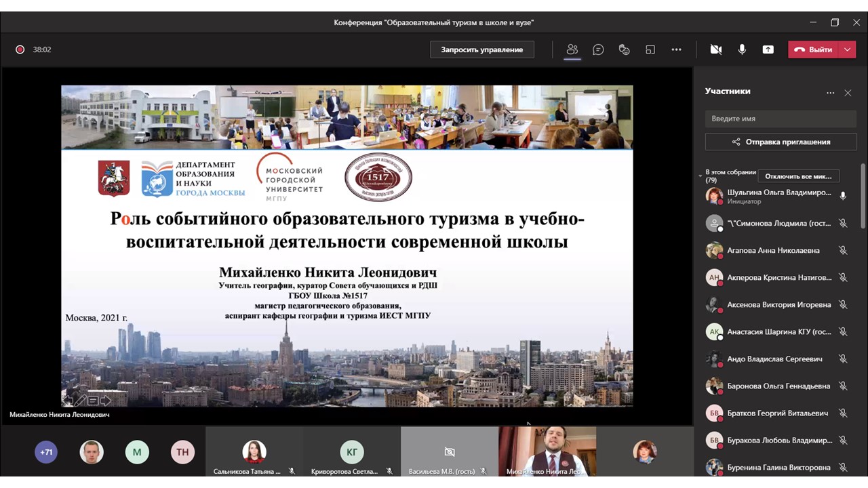Click the Отправка приглашения link
The height and width of the screenshot is (488, 868).
[781, 142]
